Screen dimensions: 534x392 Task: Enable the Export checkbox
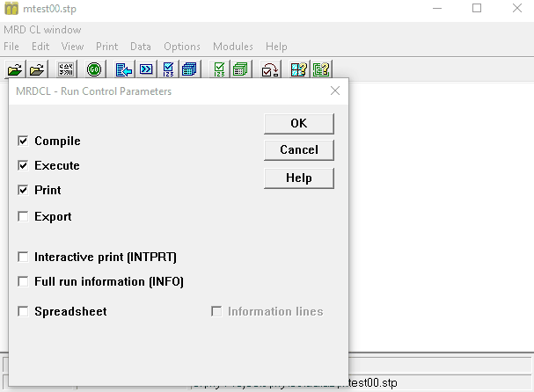pyautogui.click(x=23, y=216)
